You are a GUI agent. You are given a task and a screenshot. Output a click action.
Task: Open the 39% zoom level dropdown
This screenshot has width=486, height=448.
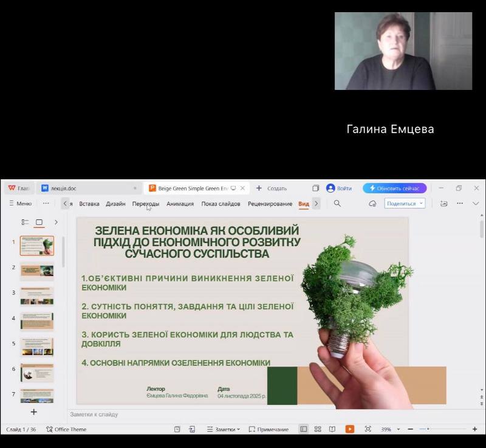pyautogui.click(x=391, y=429)
